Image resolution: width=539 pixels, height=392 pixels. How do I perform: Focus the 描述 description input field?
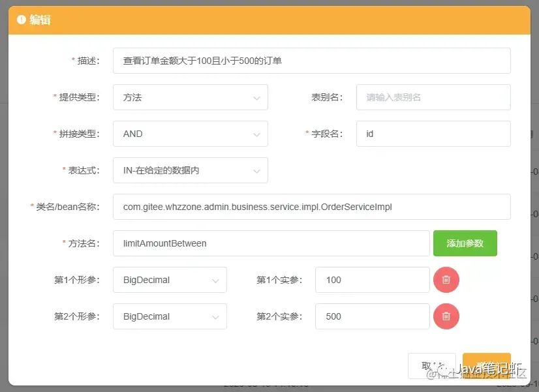(x=311, y=61)
